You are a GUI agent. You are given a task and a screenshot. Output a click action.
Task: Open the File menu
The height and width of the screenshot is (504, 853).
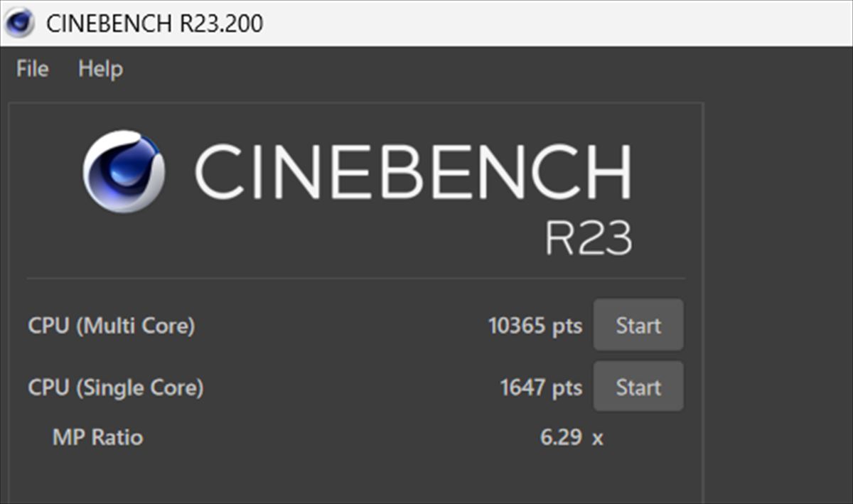33,69
